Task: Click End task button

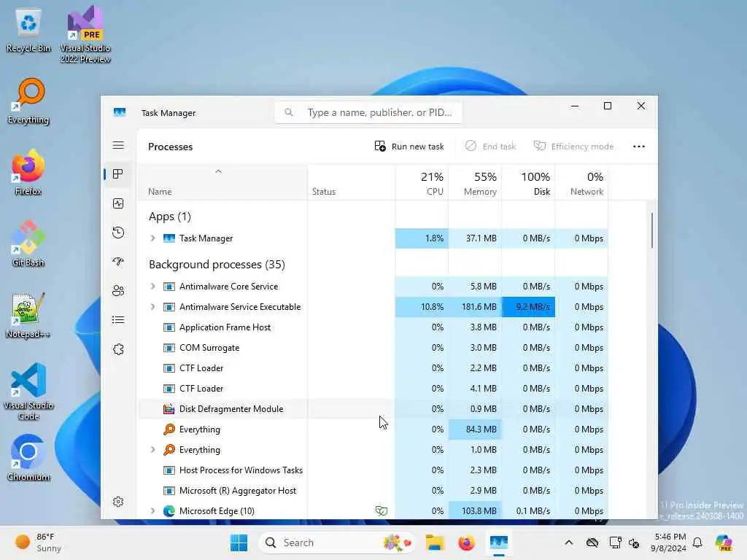Action: point(490,146)
